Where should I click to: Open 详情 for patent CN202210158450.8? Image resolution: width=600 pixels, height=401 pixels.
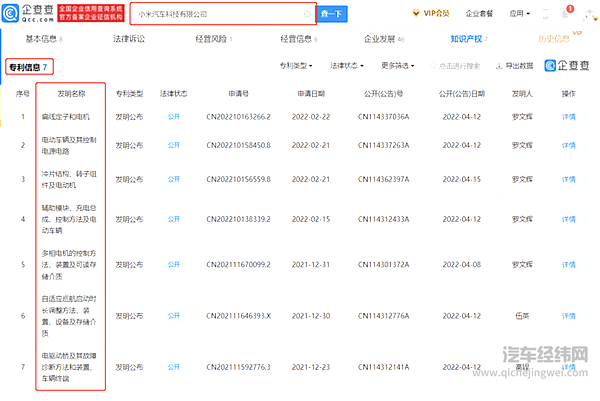click(569, 145)
